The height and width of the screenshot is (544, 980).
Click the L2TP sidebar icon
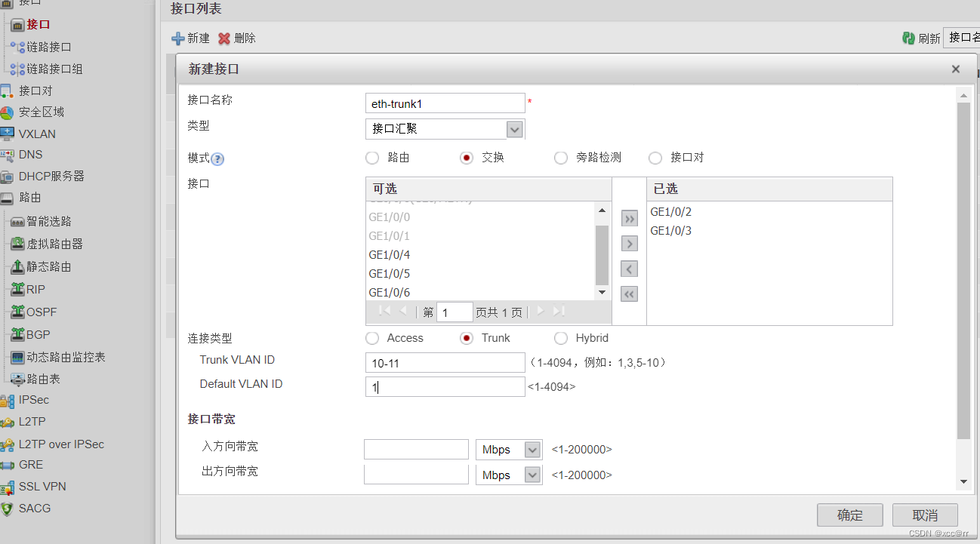point(7,423)
